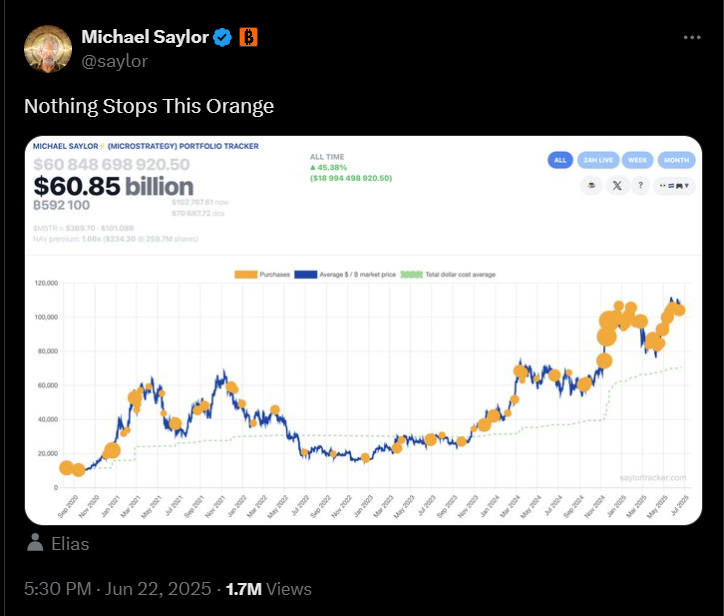
Task: Click the question mark help button
Action: point(640,186)
